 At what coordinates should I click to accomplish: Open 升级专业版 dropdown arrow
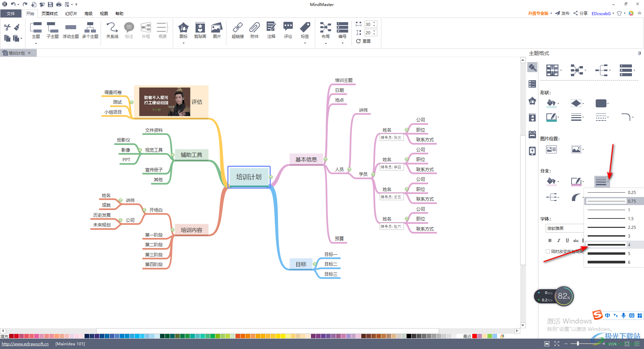pyautogui.click(x=551, y=13)
